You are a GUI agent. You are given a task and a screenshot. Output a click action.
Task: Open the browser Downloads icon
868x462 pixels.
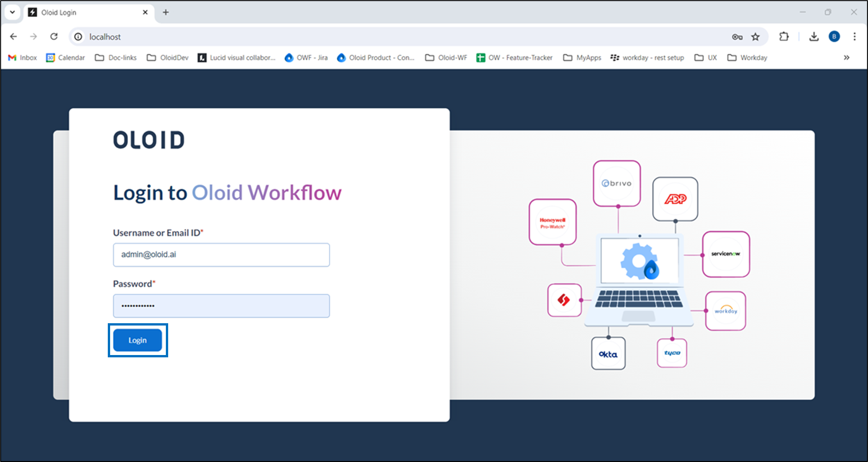pos(814,36)
